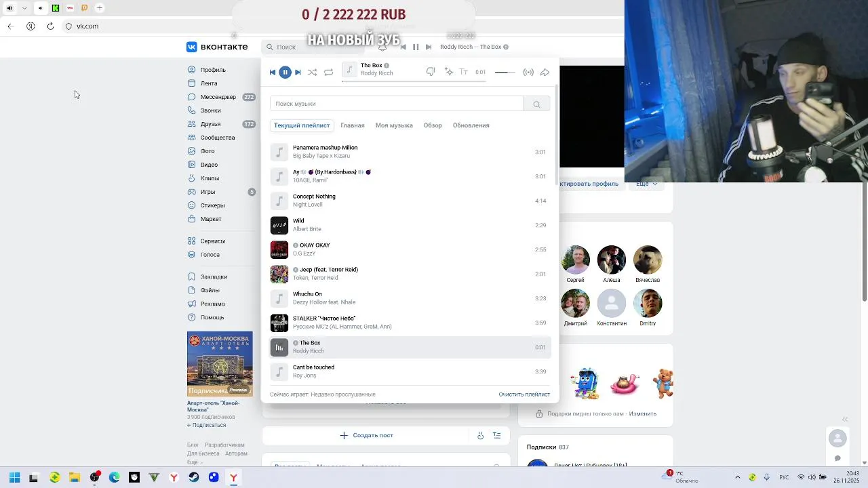
Task: Go back in the browser
Action: click(10, 26)
